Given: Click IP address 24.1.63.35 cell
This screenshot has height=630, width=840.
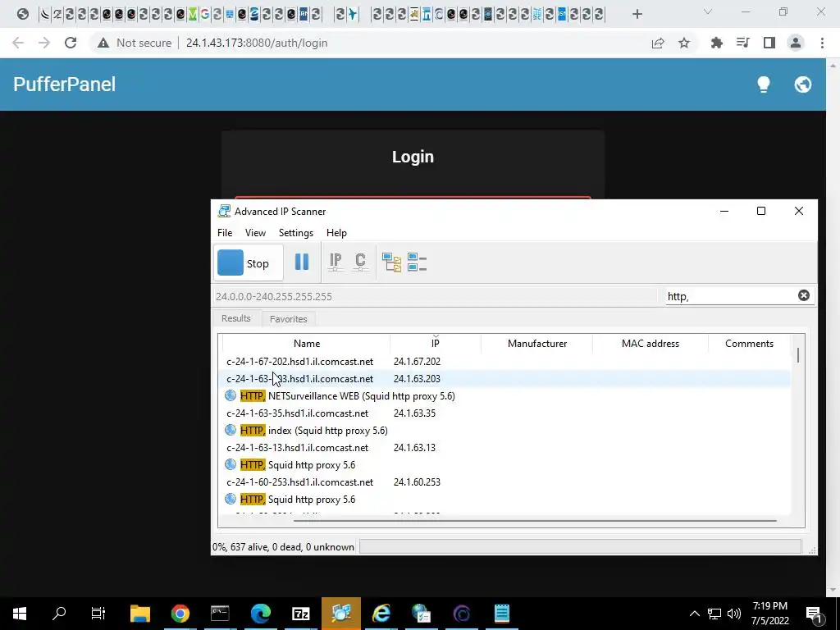Looking at the screenshot, I should tap(414, 413).
